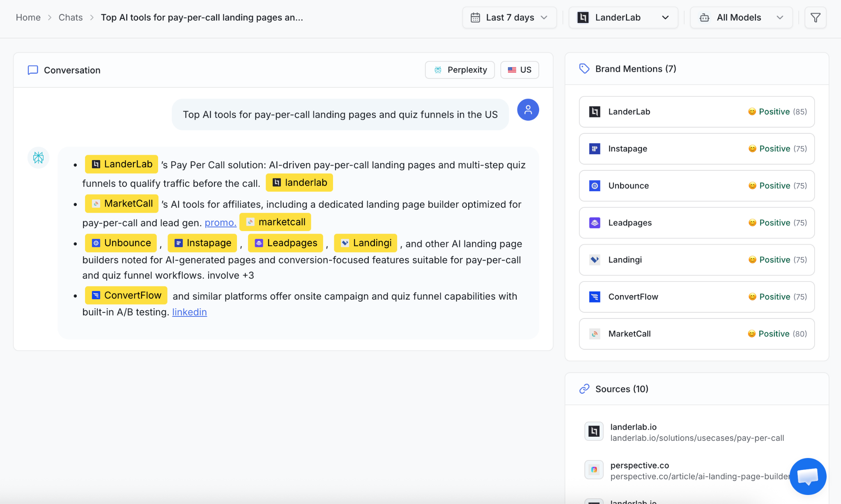Select the Unbounce brand mention card
Viewport: 841px width, 504px height.
pyautogui.click(x=696, y=186)
